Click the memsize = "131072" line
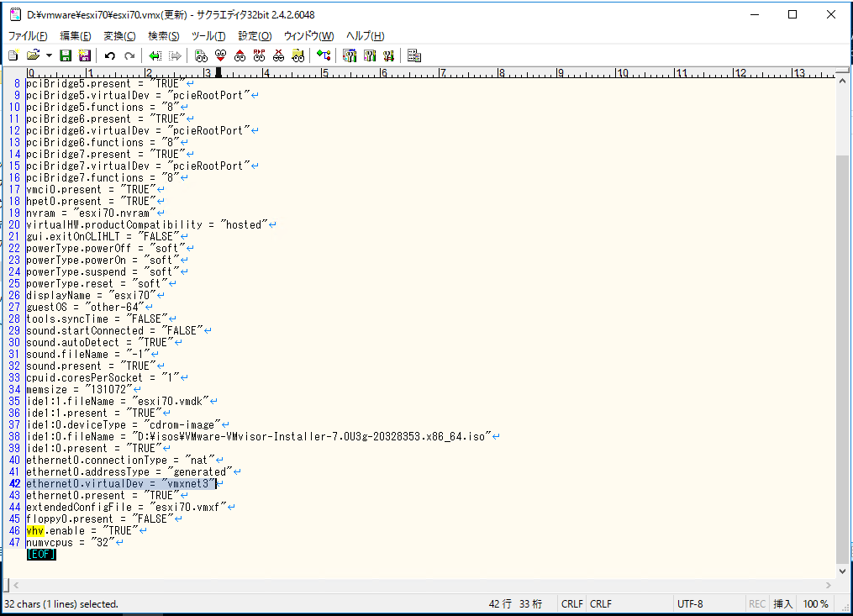The width and height of the screenshot is (853, 616). click(79, 390)
